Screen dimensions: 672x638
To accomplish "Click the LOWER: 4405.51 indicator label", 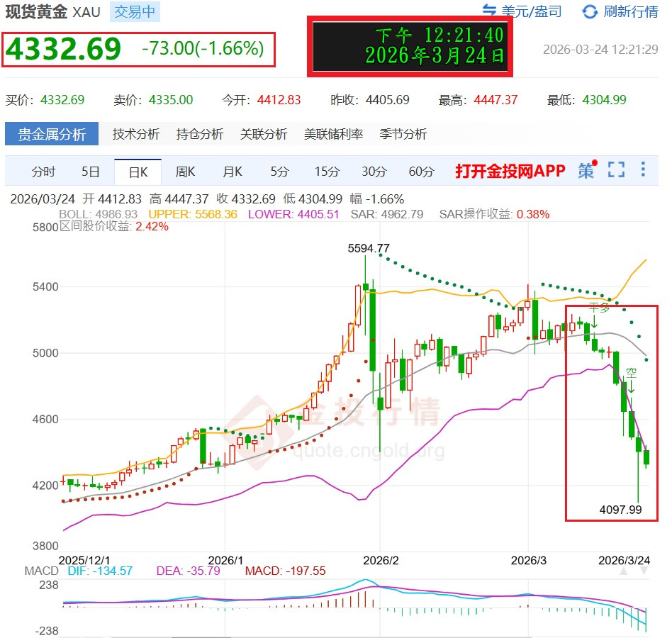I will point(293,214).
